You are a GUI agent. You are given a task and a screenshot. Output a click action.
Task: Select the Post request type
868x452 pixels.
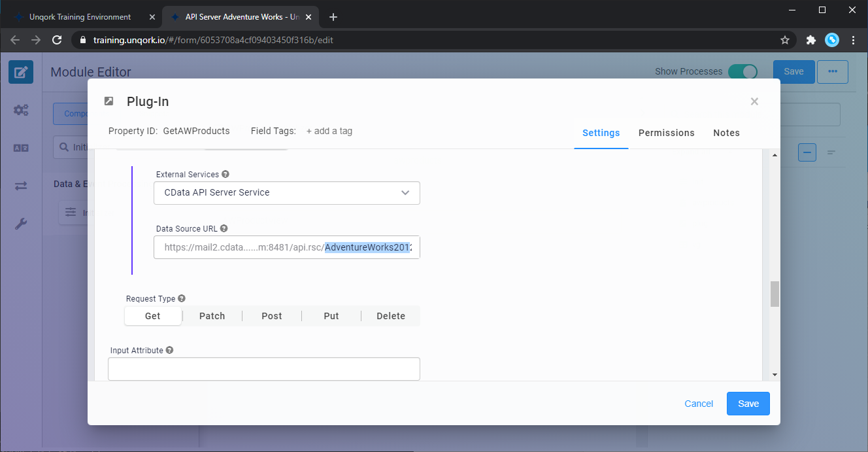pyautogui.click(x=271, y=316)
